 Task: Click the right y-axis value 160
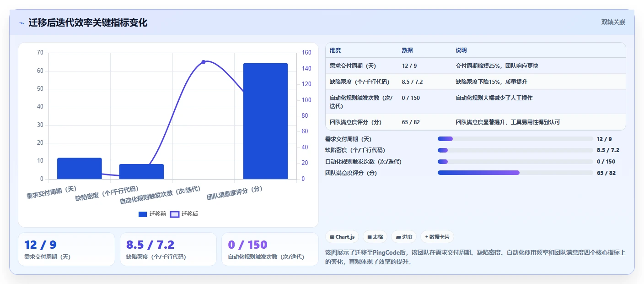pyautogui.click(x=306, y=53)
